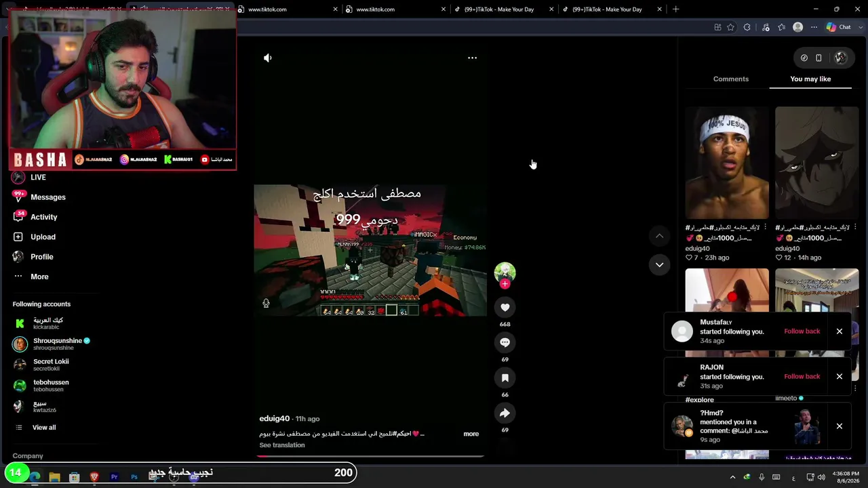Open Brave browser from the taskbar
The width and height of the screenshot is (868, 488).
coord(94,477)
